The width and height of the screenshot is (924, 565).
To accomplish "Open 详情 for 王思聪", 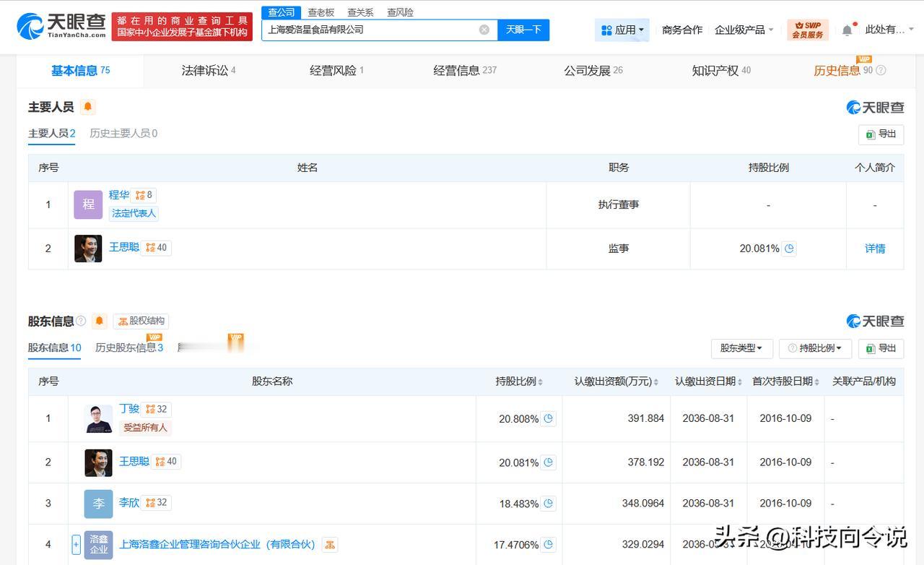I will 875,249.
